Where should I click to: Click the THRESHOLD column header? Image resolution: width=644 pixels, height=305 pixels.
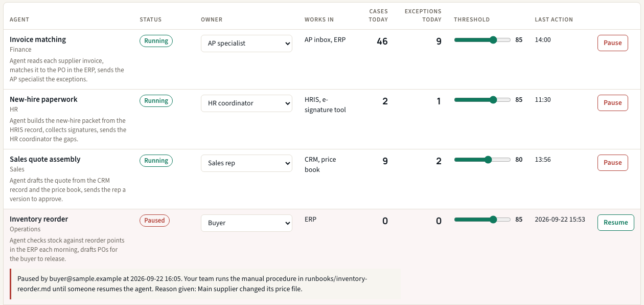pos(472,19)
